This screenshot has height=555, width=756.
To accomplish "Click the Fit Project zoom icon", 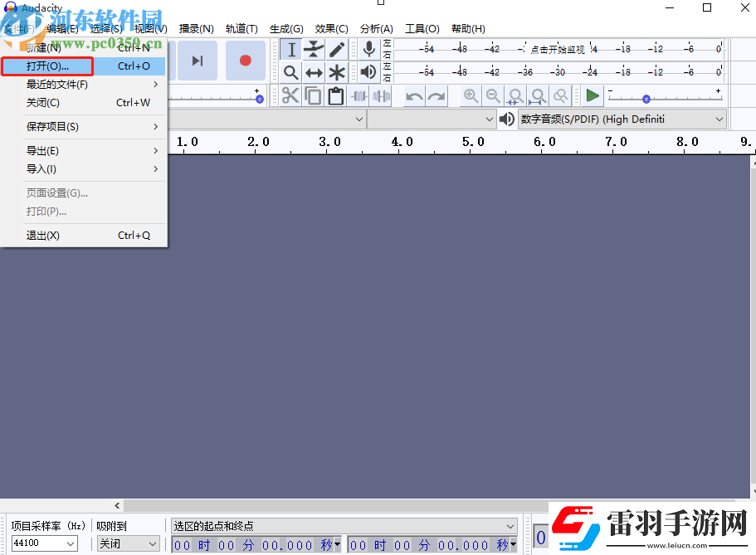I will coord(538,96).
